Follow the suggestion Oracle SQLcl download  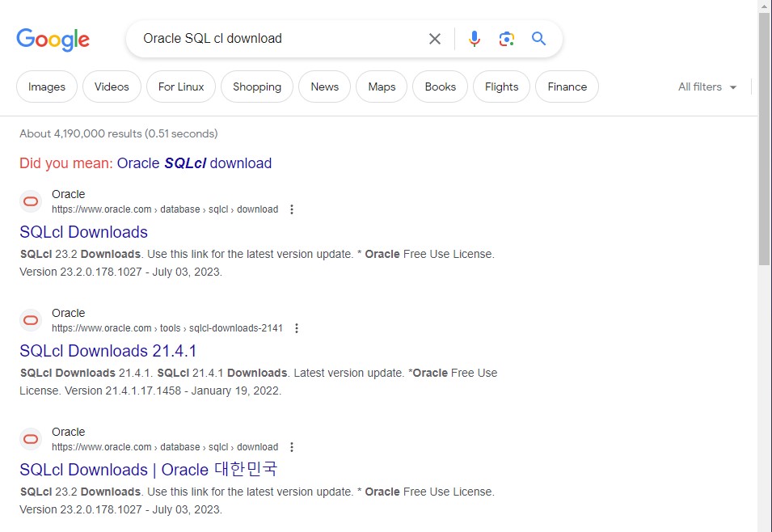pos(194,163)
